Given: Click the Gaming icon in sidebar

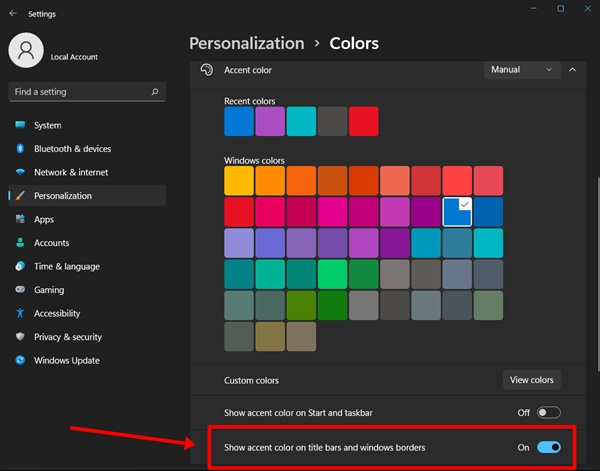Looking at the screenshot, I should click(x=20, y=290).
